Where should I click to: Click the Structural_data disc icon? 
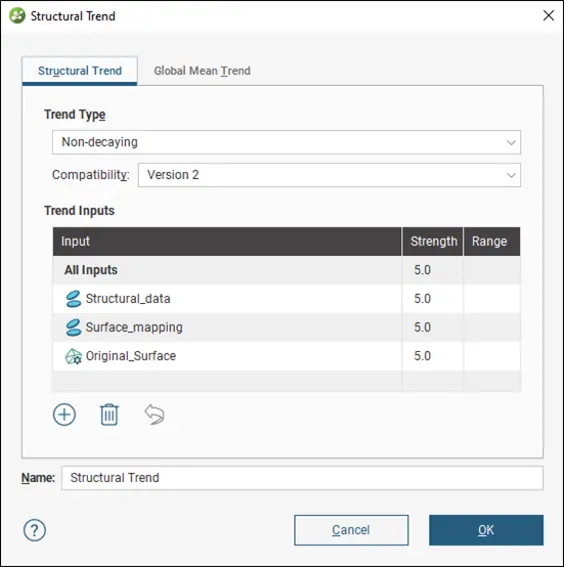pos(73,299)
